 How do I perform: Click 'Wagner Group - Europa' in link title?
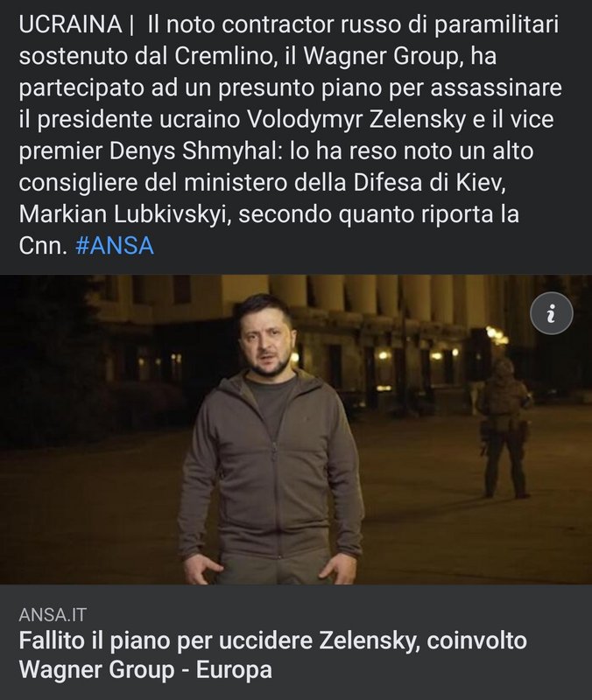pyautogui.click(x=145, y=669)
